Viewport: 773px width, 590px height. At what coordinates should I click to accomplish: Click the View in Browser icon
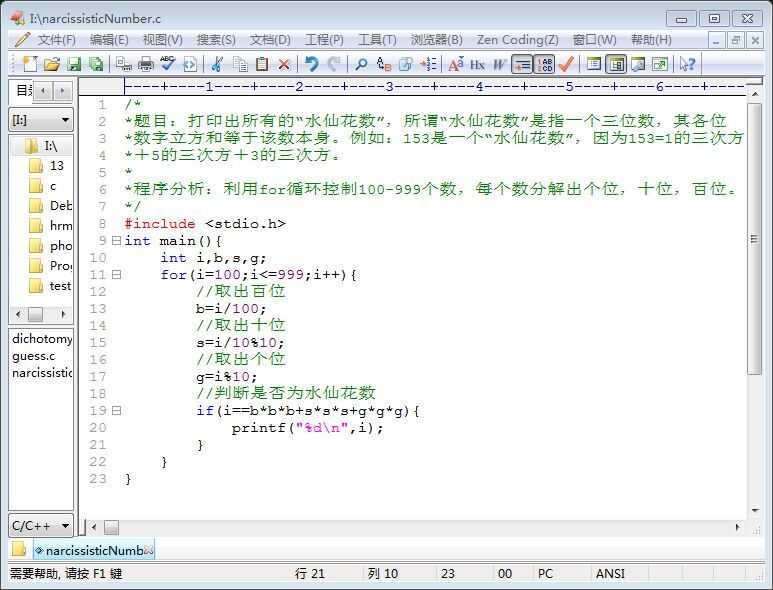tap(190, 64)
